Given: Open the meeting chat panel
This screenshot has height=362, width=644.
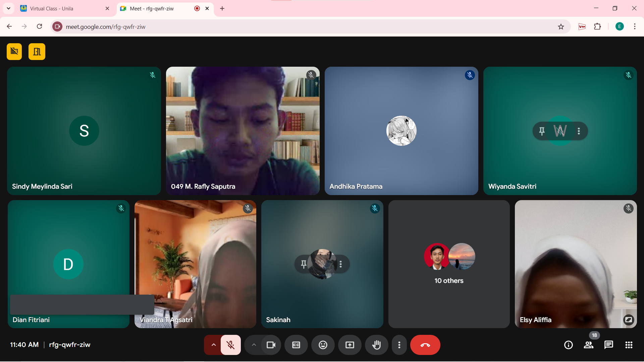Looking at the screenshot, I should tap(608, 345).
